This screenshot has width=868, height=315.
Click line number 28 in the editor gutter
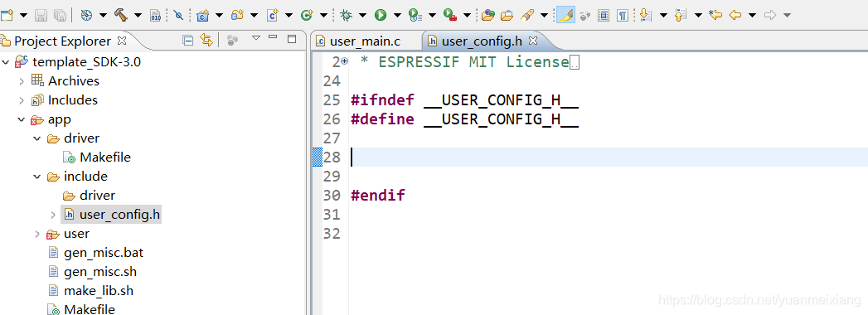(332, 157)
